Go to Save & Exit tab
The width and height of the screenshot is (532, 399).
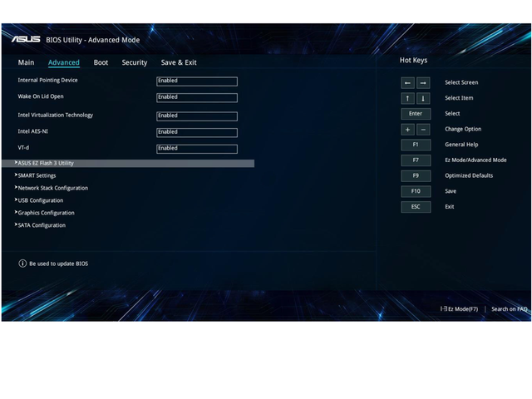tap(179, 62)
